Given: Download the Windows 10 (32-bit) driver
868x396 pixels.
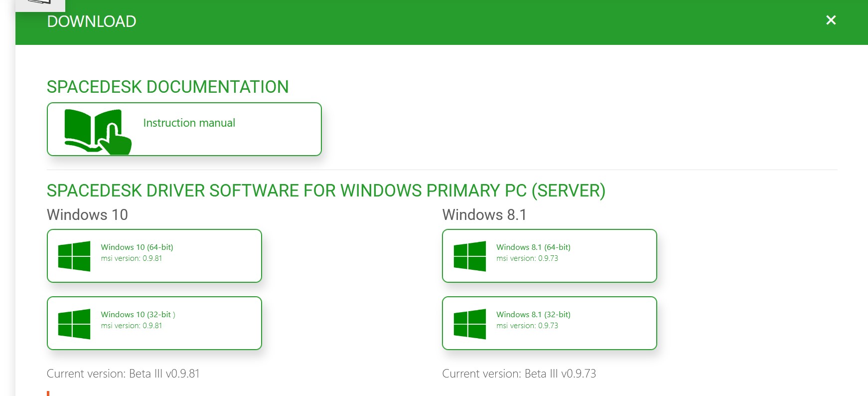Looking at the screenshot, I should (138, 315).
